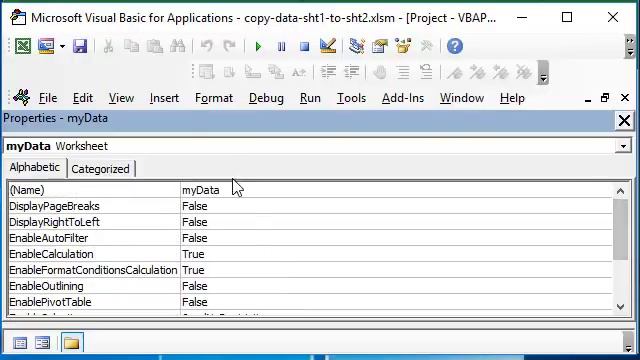Save the workbook with the floppy disk icon
Viewport: 640px width, 360px height.
pos(80,46)
